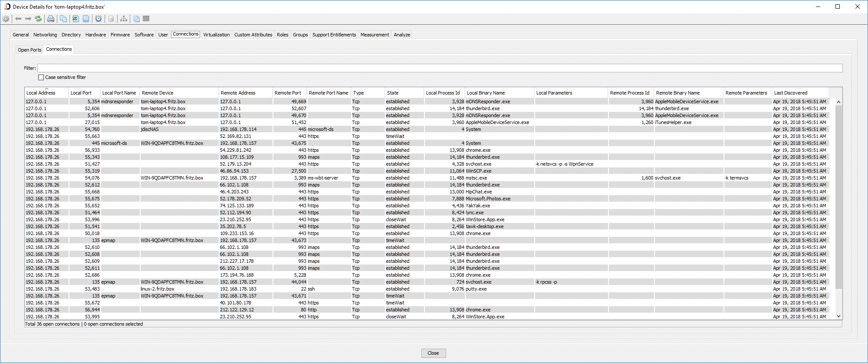Click the database cylinder toolbar icon

pyautogui.click(x=111, y=19)
